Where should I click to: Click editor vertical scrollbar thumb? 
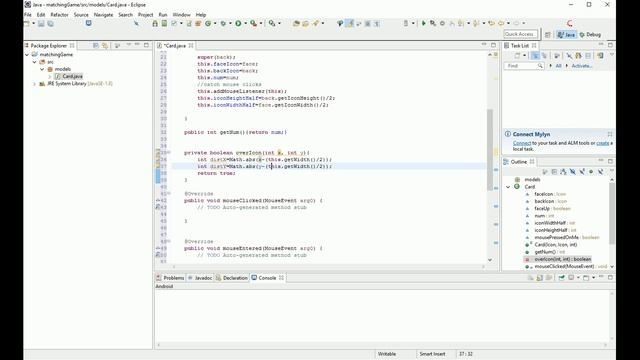point(490,149)
